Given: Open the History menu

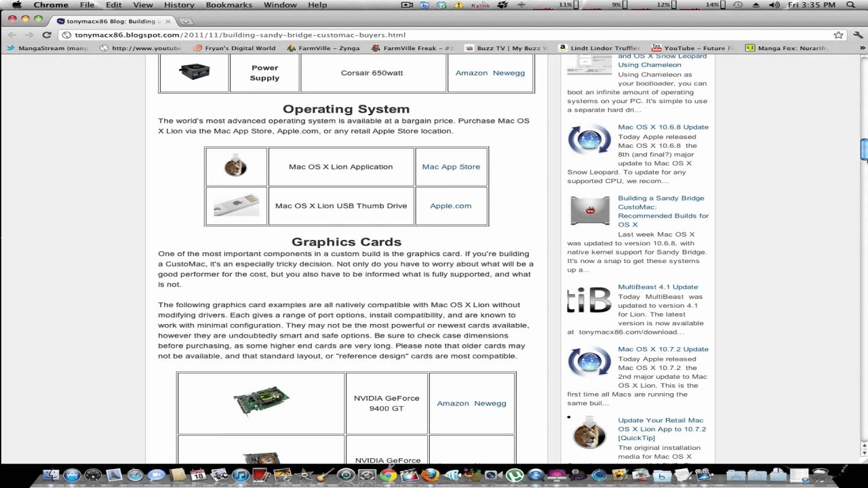Looking at the screenshot, I should (179, 5).
